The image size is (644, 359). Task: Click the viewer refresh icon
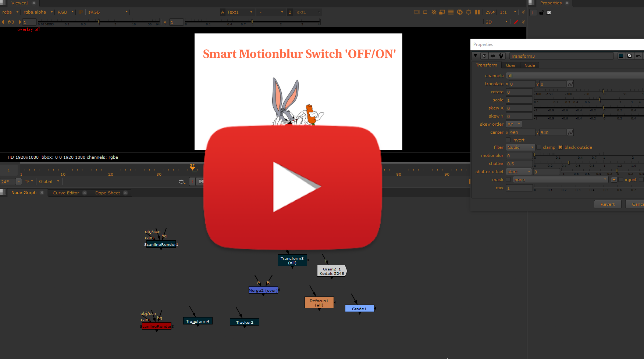(x=460, y=12)
